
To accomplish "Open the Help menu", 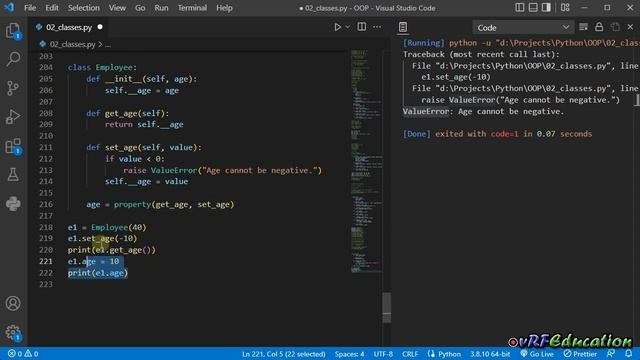I will click(224, 8).
